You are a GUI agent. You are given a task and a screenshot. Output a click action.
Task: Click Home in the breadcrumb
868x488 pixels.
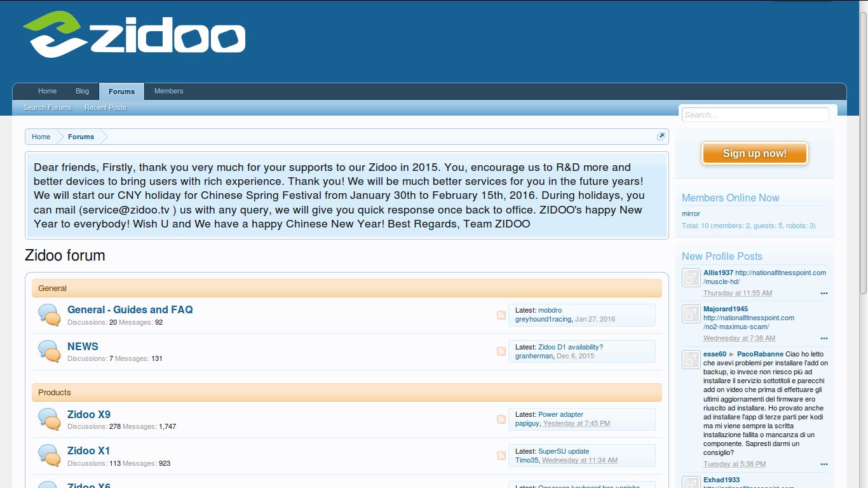41,137
